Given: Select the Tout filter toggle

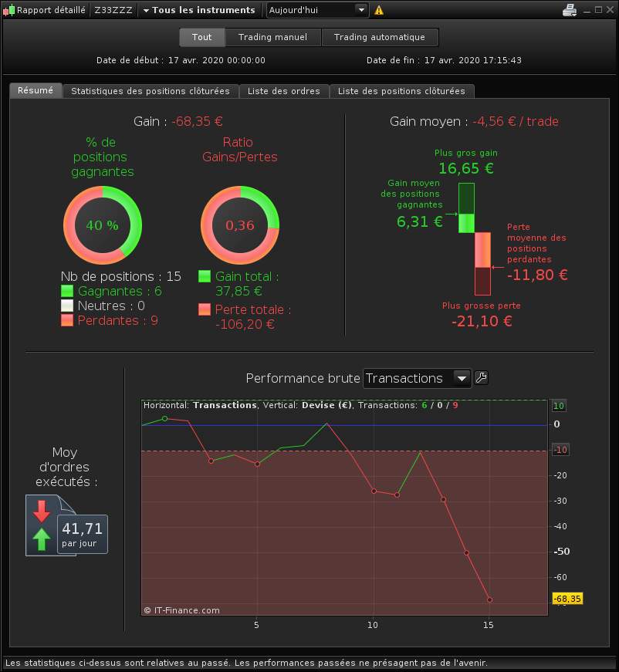Looking at the screenshot, I should point(202,37).
